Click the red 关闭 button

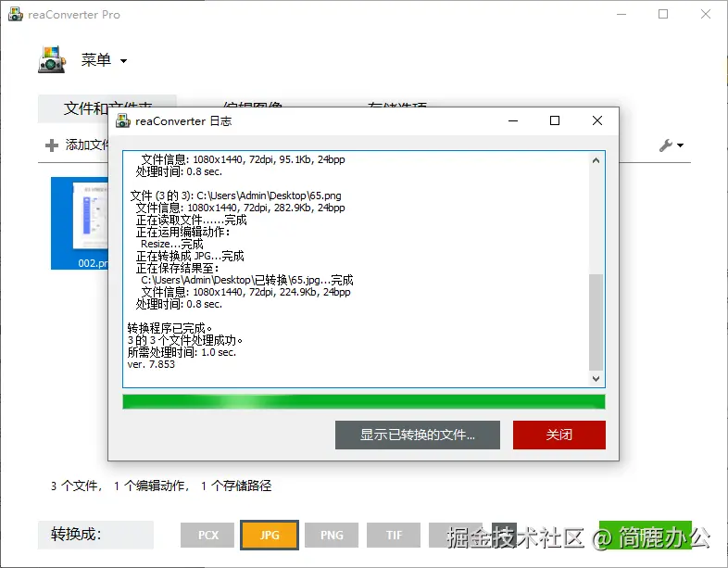click(x=559, y=435)
